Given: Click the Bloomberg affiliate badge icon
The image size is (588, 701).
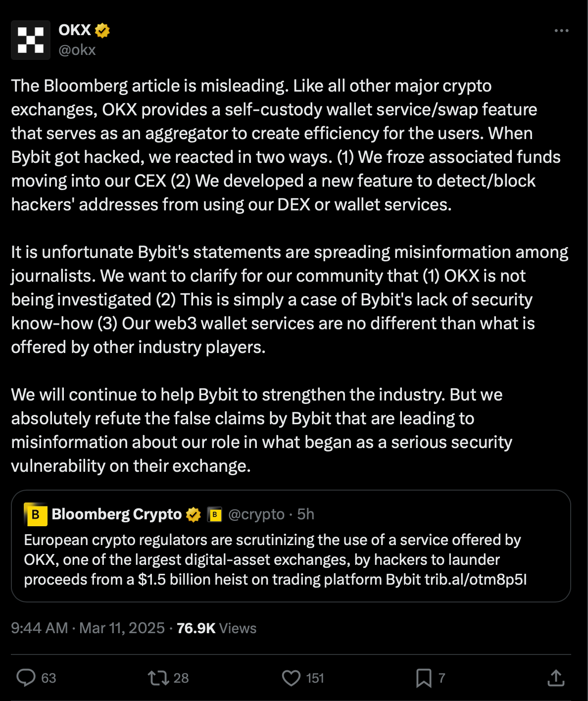Looking at the screenshot, I should pyautogui.click(x=214, y=515).
